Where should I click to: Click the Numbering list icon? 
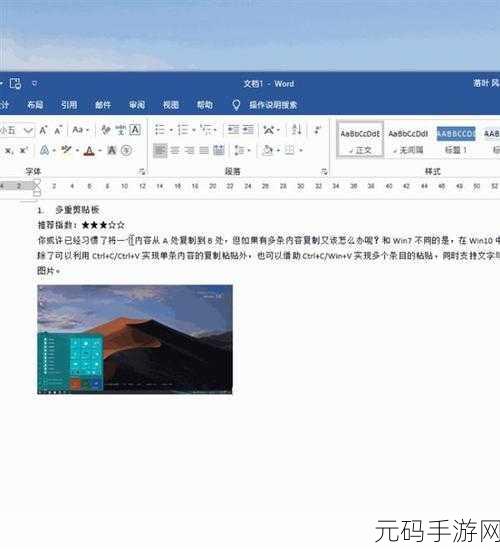182,130
